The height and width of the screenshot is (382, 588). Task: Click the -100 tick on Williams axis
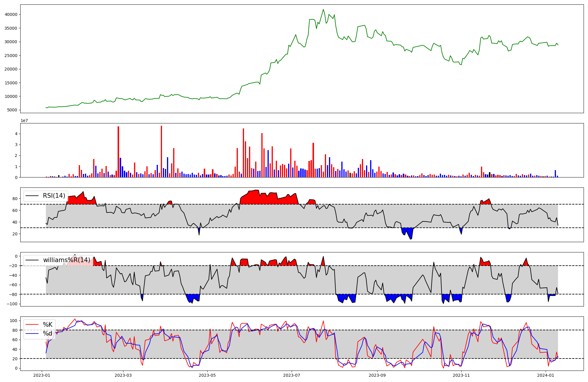click(13, 304)
